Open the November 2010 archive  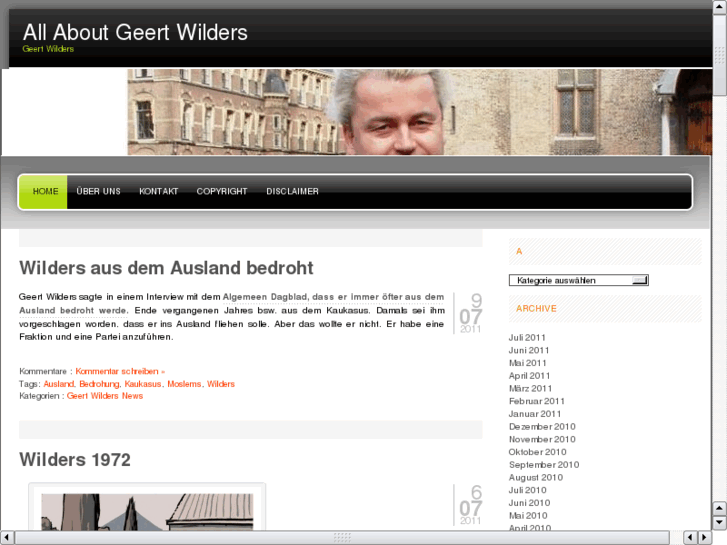coord(542,439)
